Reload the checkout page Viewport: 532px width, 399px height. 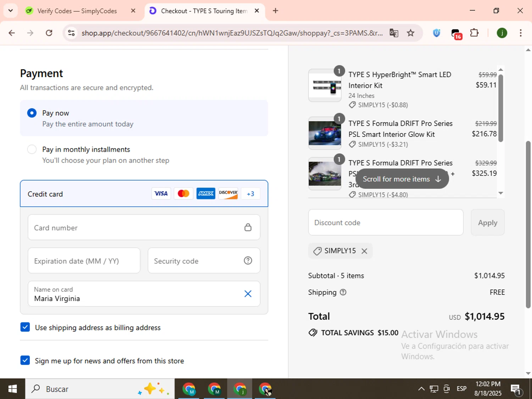pos(49,33)
